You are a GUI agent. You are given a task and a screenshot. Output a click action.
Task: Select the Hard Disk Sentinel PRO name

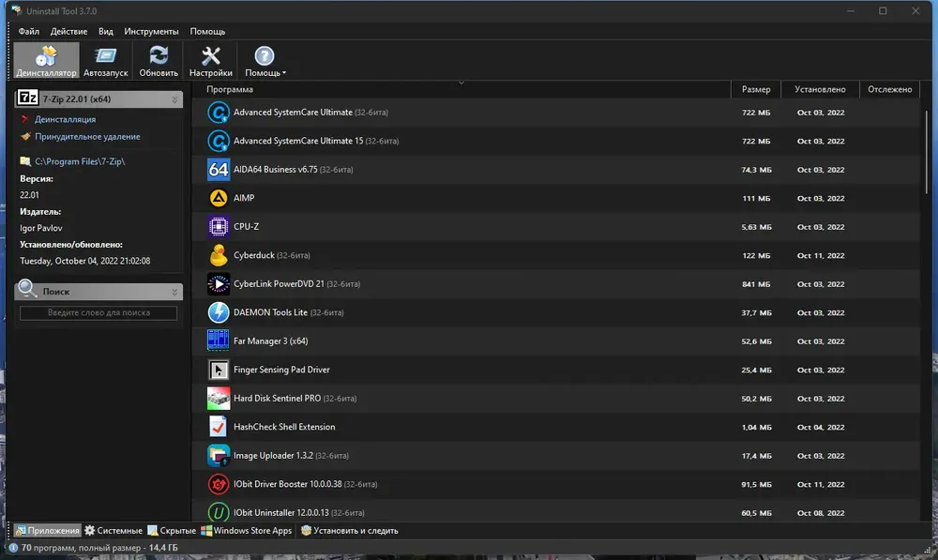click(277, 399)
